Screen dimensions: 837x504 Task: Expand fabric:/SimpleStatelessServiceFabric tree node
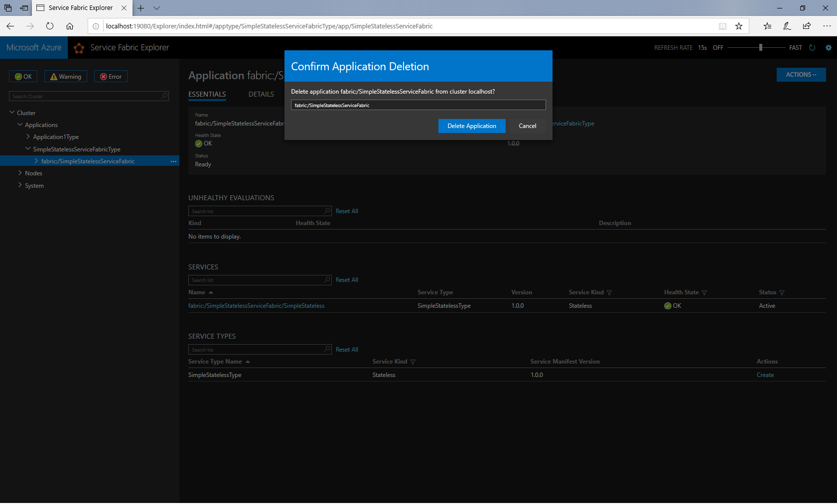tap(36, 161)
